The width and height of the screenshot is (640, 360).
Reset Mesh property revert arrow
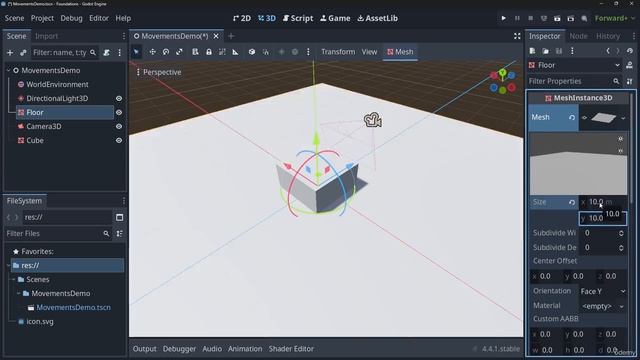572,118
